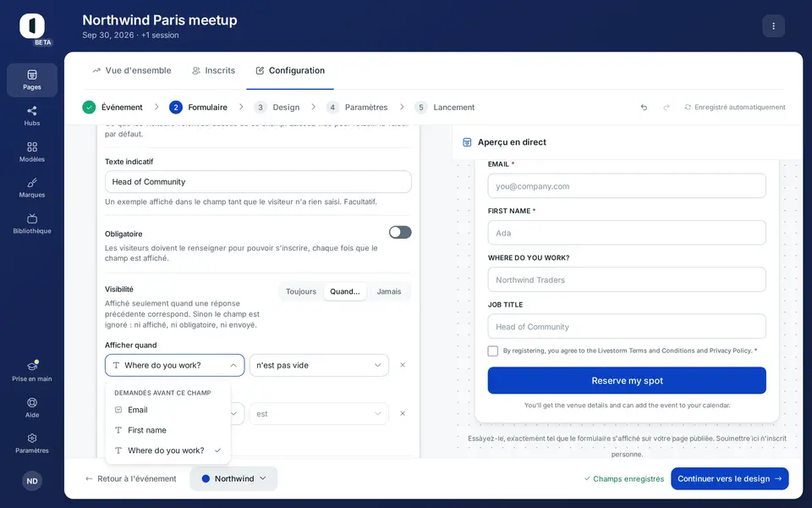812x508 pixels.
Task: Go to step 3 Design
Action: 277,108
